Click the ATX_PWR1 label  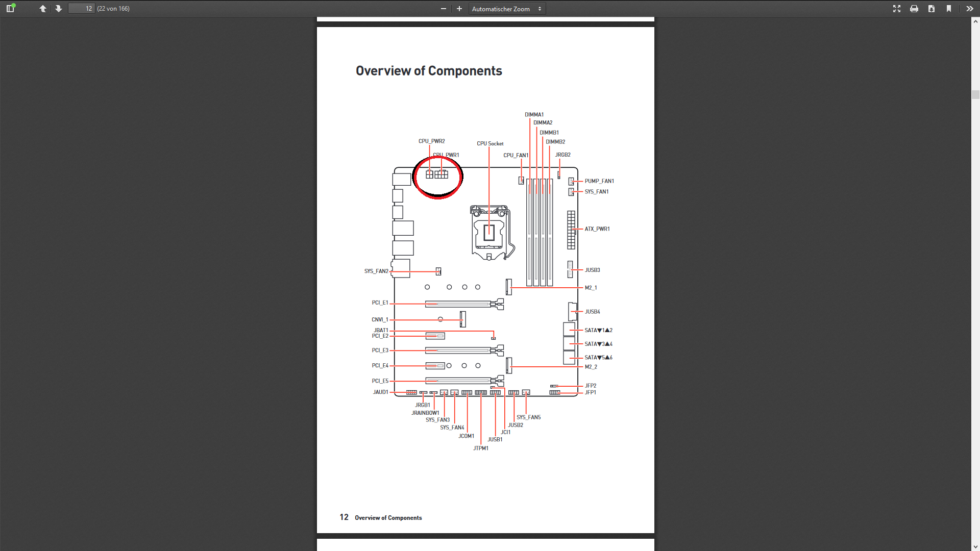click(597, 229)
